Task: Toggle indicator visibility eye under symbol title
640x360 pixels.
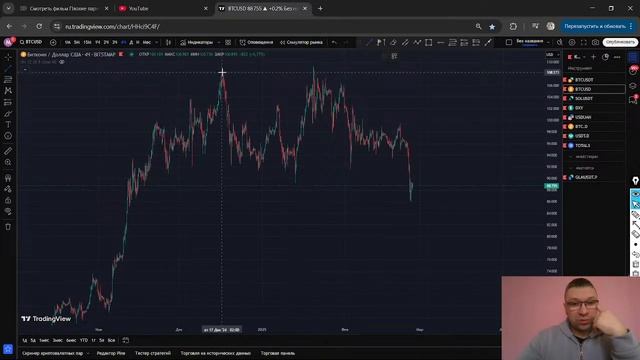Action: click(x=62, y=62)
